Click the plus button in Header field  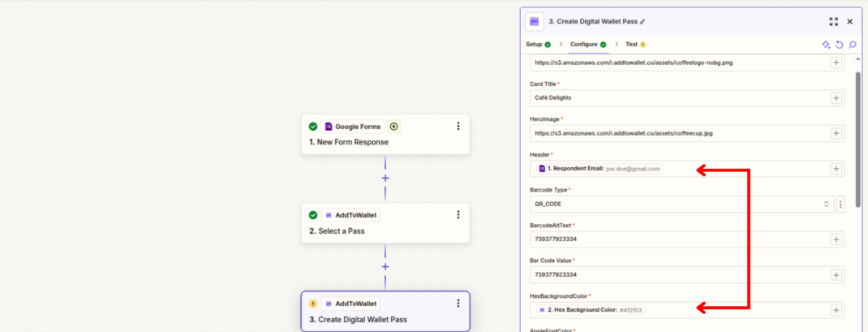pyautogui.click(x=836, y=169)
